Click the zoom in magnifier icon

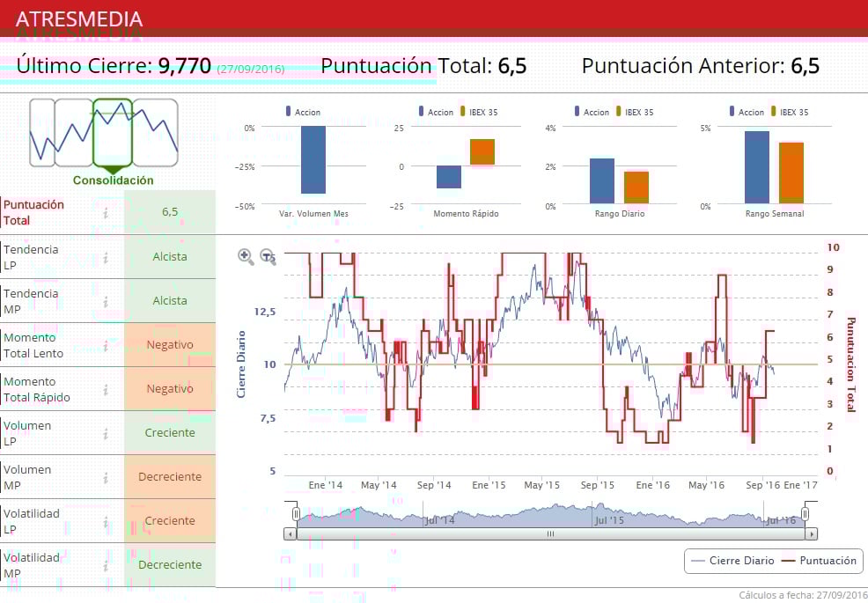pos(246,256)
